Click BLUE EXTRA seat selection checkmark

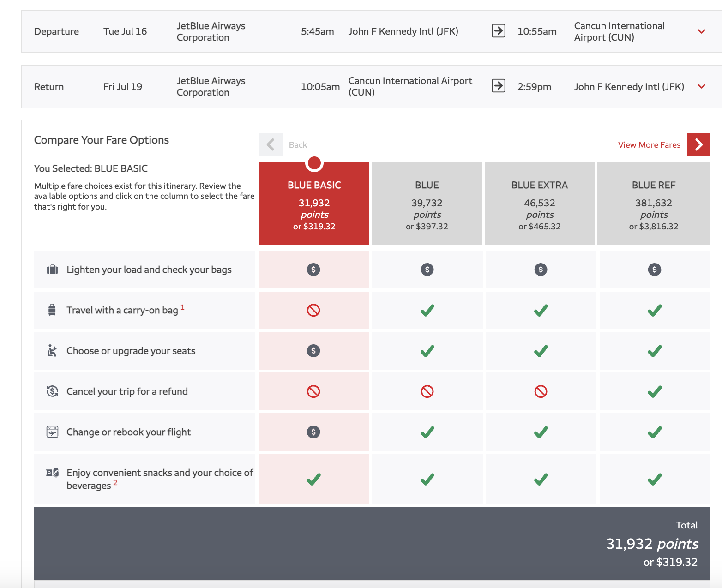click(541, 351)
